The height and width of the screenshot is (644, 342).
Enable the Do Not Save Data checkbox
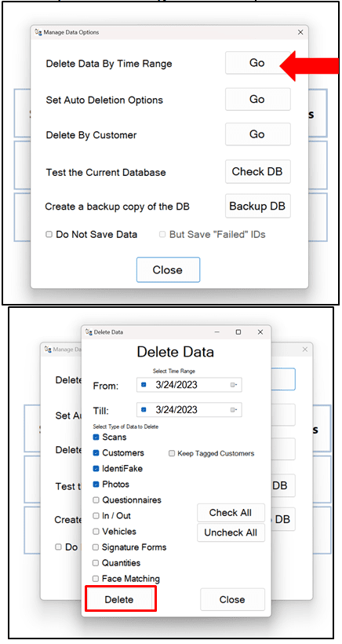pos(49,235)
